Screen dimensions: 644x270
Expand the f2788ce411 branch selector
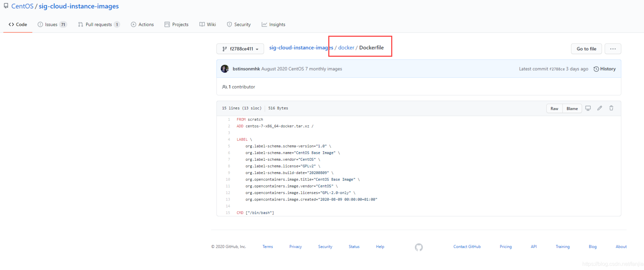240,49
